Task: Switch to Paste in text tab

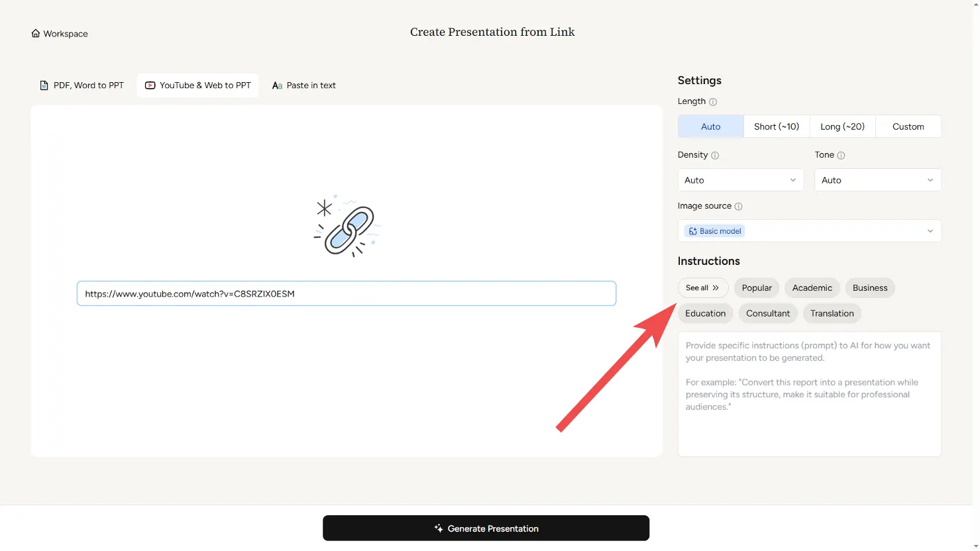Action: 304,85
